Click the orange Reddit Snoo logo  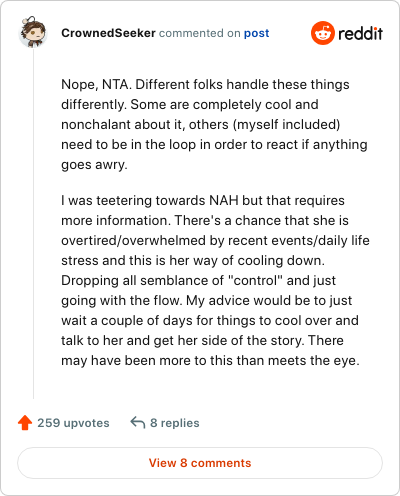pos(323,33)
